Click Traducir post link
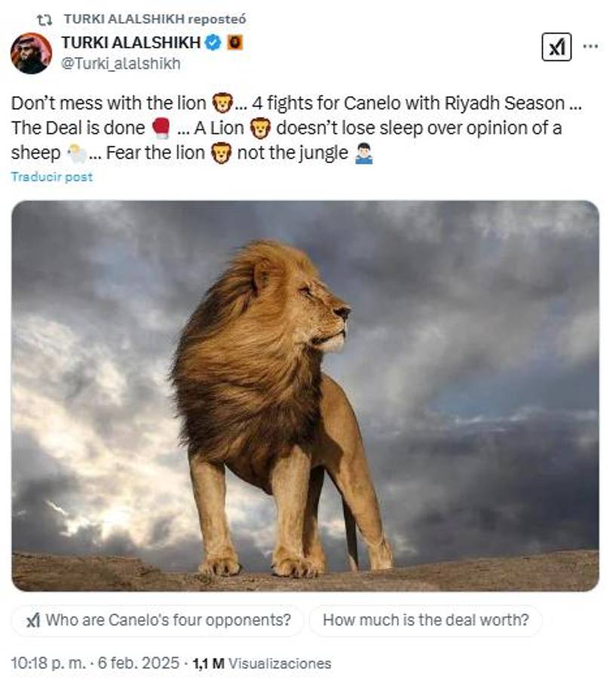 (x=52, y=177)
